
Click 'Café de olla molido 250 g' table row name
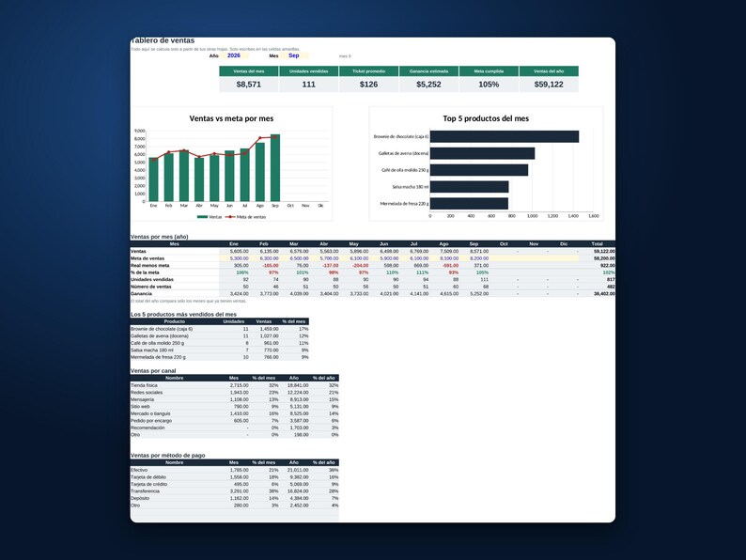click(x=158, y=343)
